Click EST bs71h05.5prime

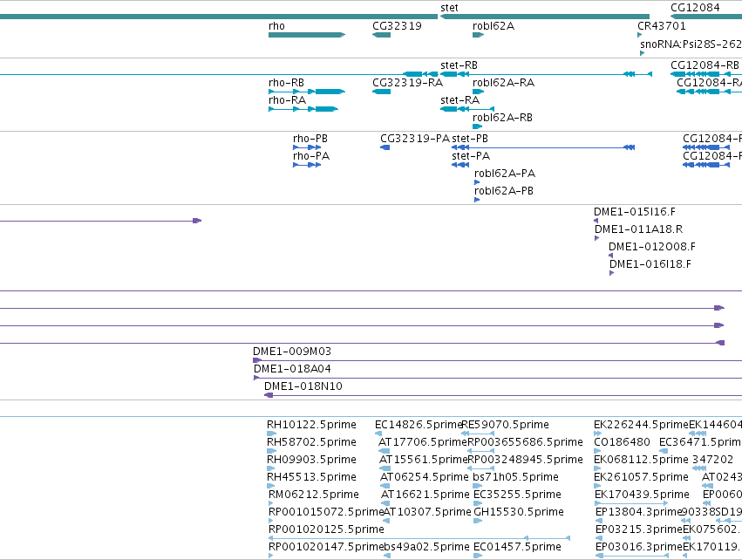pos(515,477)
